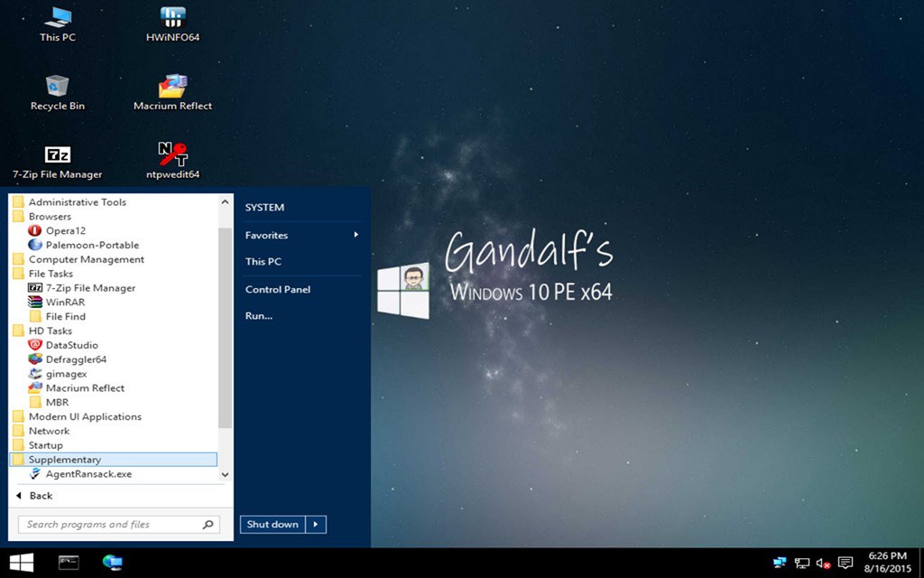The width and height of the screenshot is (924, 578).
Task: Open the Startup folder
Action: click(x=38, y=445)
